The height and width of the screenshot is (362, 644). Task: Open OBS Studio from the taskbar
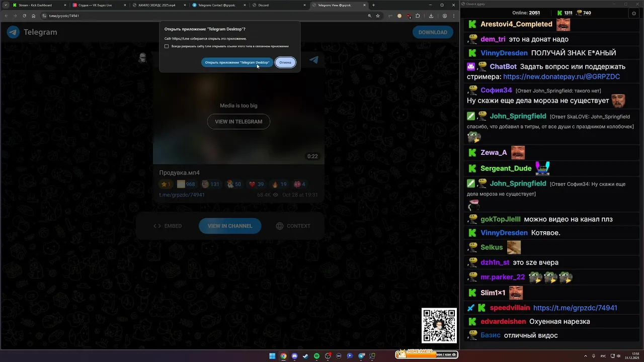(x=328, y=356)
